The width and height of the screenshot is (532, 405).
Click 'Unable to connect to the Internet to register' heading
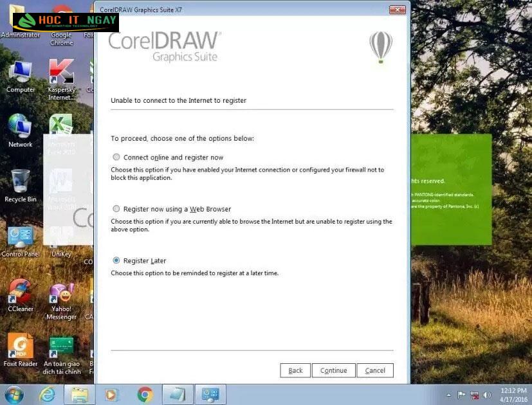click(x=178, y=100)
